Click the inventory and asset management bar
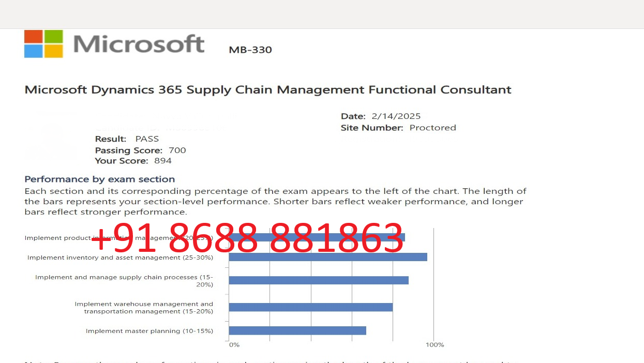Screen dimensions: 644x363 [328, 257]
